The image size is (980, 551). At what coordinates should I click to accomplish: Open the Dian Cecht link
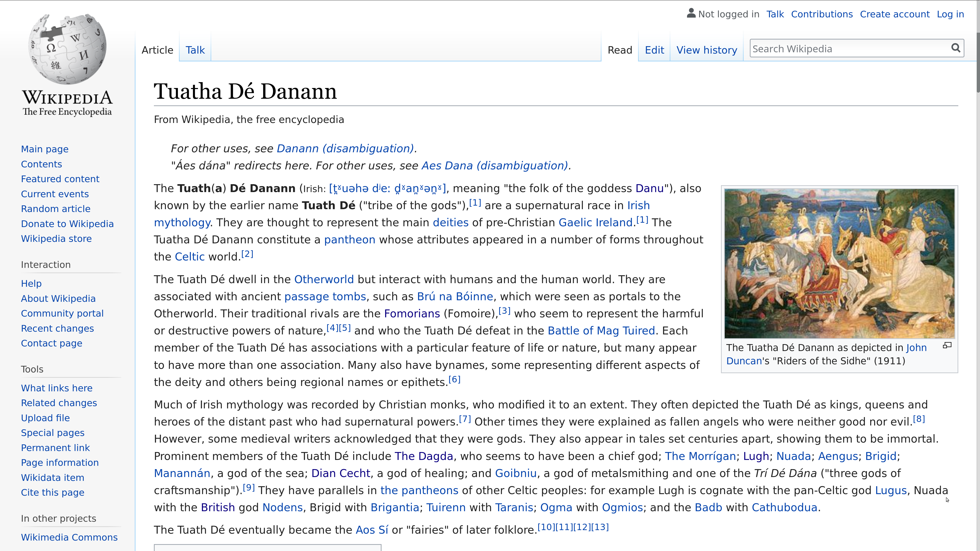tap(340, 473)
